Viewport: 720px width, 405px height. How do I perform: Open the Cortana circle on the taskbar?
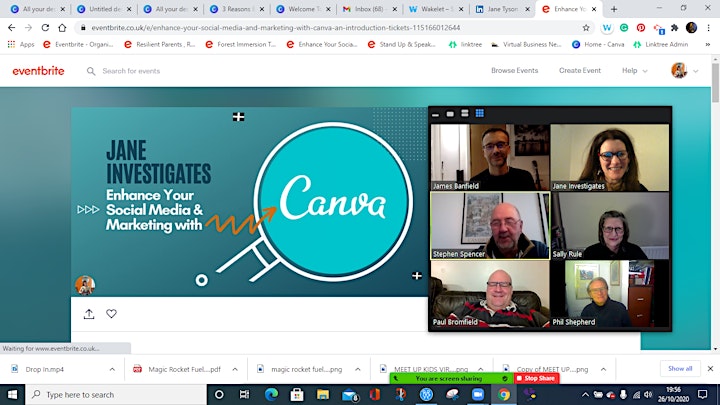click(x=219, y=394)
